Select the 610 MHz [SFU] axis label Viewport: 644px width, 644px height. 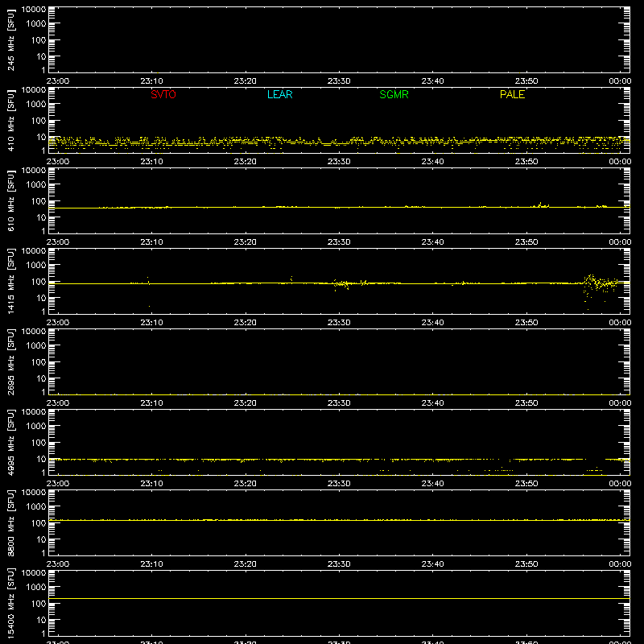(x=11, y=201)
